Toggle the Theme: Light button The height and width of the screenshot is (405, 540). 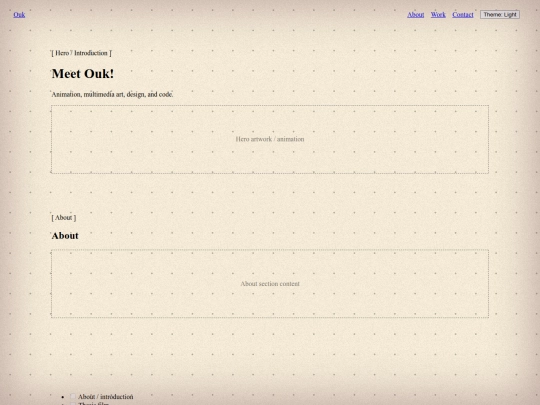click(x=500, y=14)
